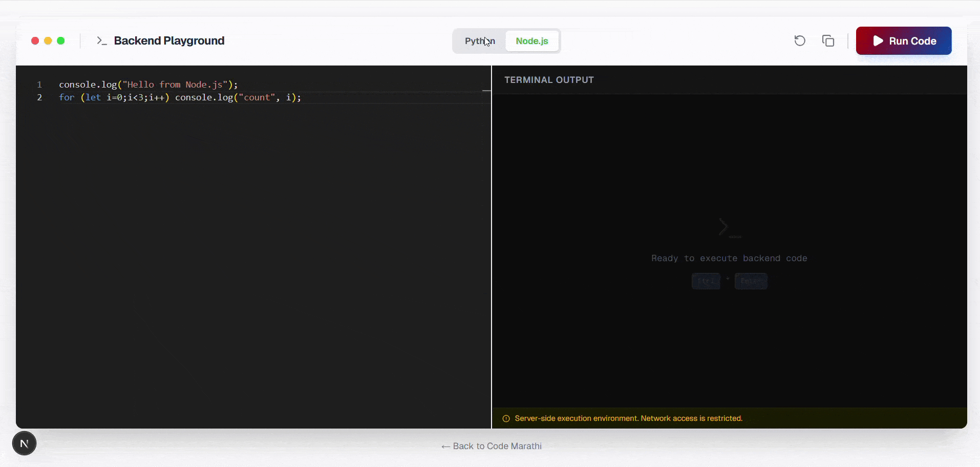
Task: Click the server-side execution warning message
Action: (628, 418)
